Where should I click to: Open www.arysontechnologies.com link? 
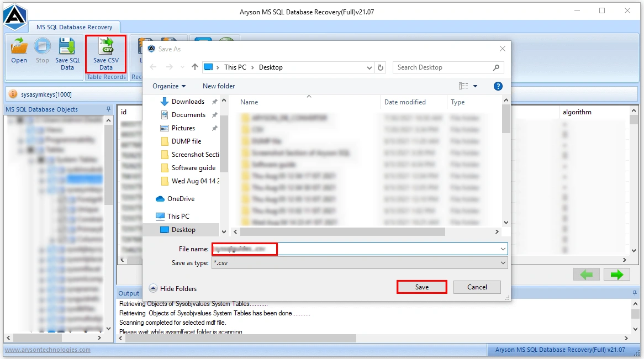(x=47, y=350)
